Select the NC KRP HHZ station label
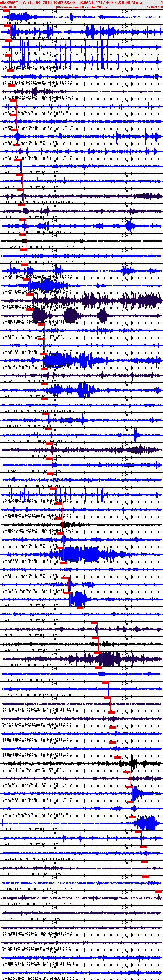The height and width of the screenshot is (980, 163). (37, 769)
